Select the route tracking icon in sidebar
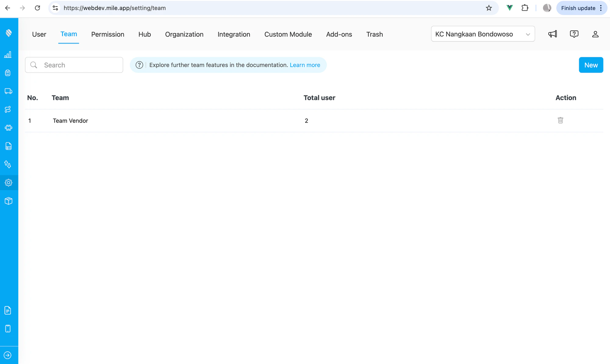 [x=8, y=109]
